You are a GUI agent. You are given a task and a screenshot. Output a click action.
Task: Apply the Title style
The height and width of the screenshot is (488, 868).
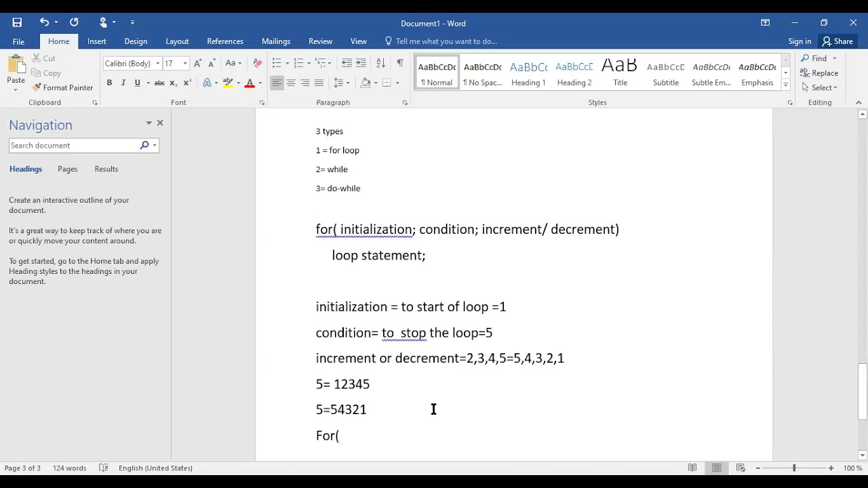tap(620, 73)
